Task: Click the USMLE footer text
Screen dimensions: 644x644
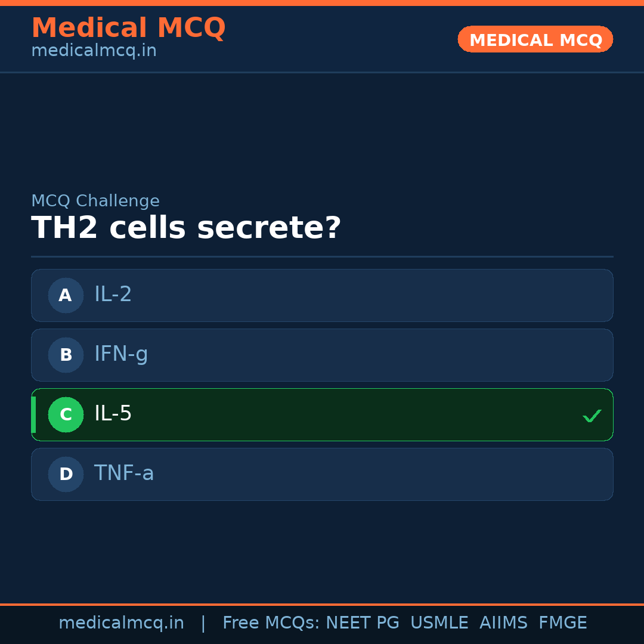Action: click(x=439, y=623)
